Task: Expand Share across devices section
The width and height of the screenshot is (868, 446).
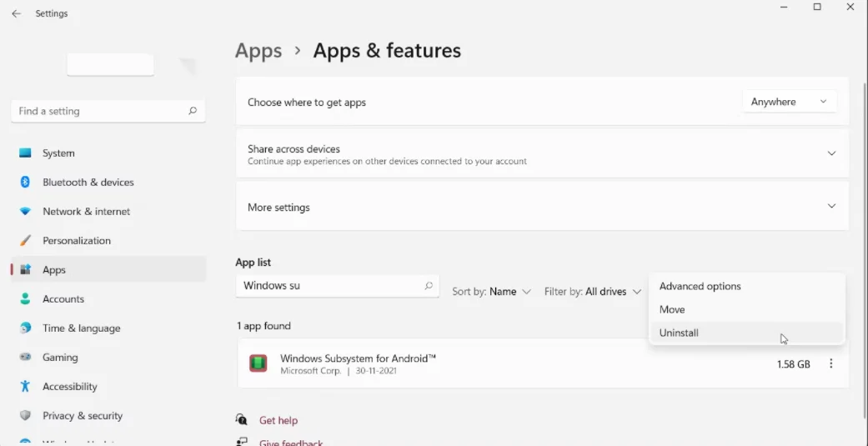Action: [542, 154]
